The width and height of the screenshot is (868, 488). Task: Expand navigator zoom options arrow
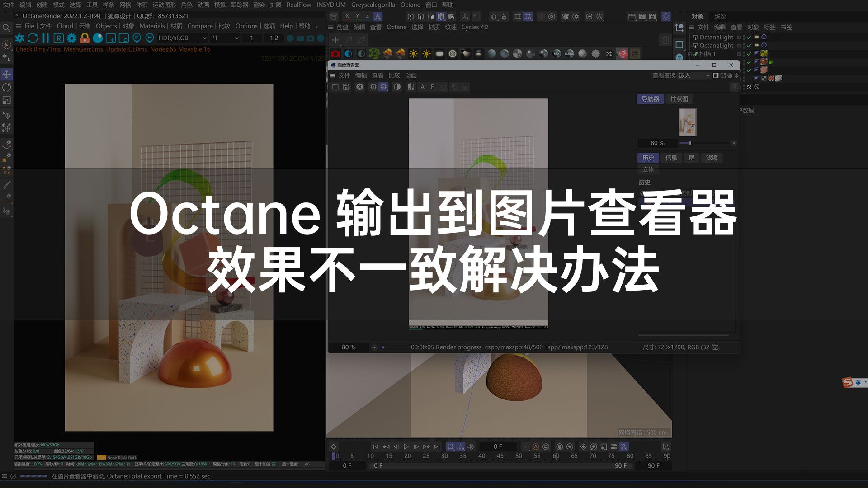[x=734, y=143]
